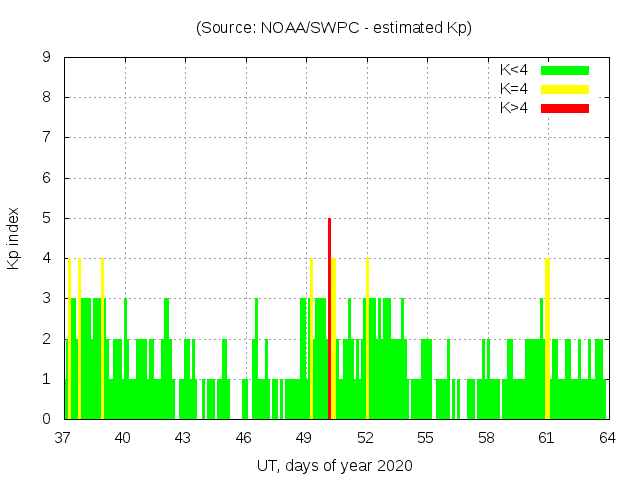Select the tall red Kp=5 bar
This screenshot has width=640, height=480.
(329, 318)
